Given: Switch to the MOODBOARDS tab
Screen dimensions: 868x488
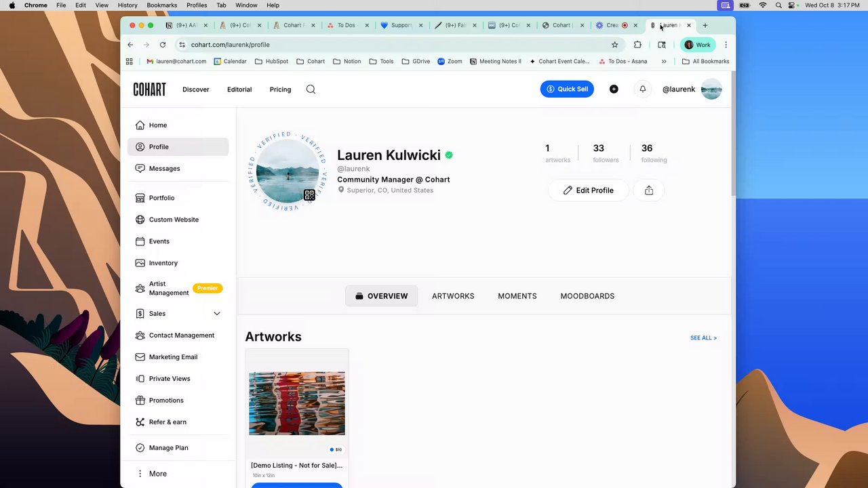Looking at the screenshot, I should pos(587,296).
